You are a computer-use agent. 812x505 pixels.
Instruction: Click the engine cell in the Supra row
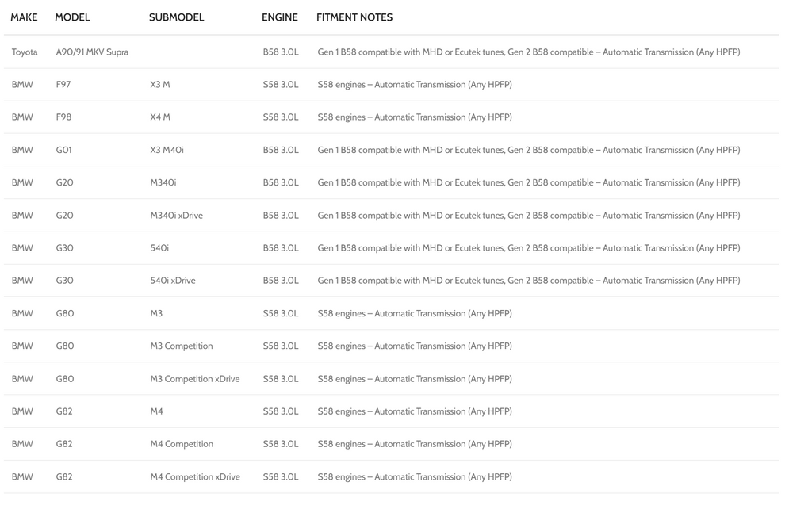281,52
